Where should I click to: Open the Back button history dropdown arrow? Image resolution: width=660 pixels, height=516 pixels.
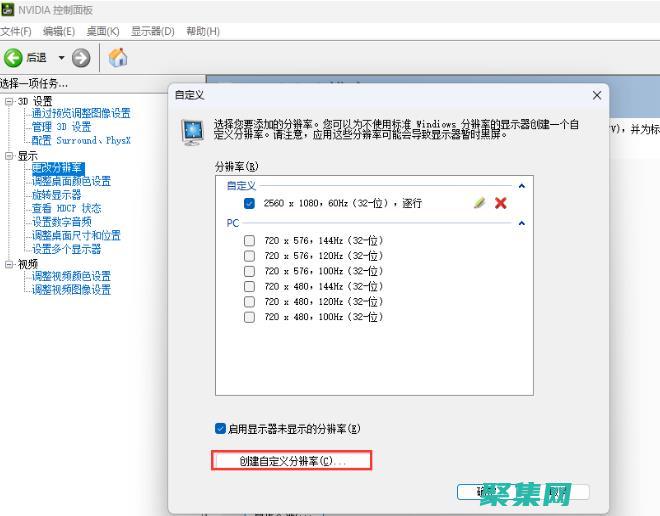(x=60, y=58)
